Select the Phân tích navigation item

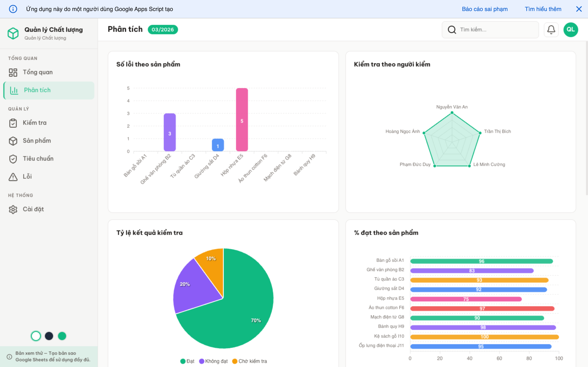[38, 90]
